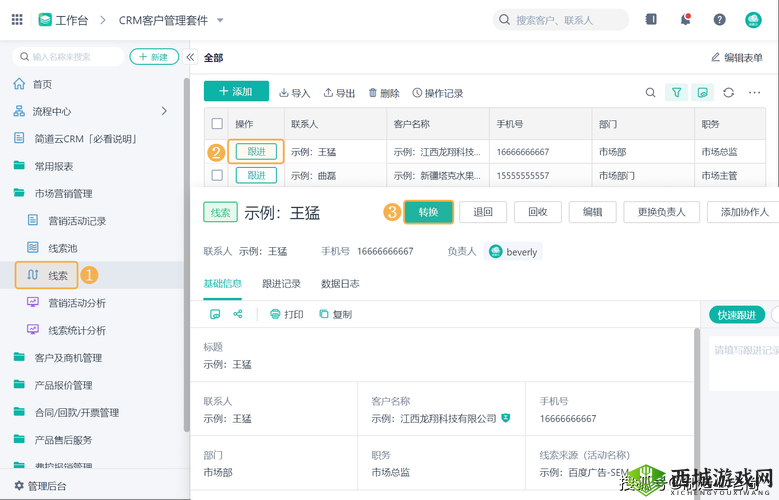This screenshot has height=500, width=779.
Task: Expand the CRM客户管理套件 dropdown arrow
Action: 220,20
